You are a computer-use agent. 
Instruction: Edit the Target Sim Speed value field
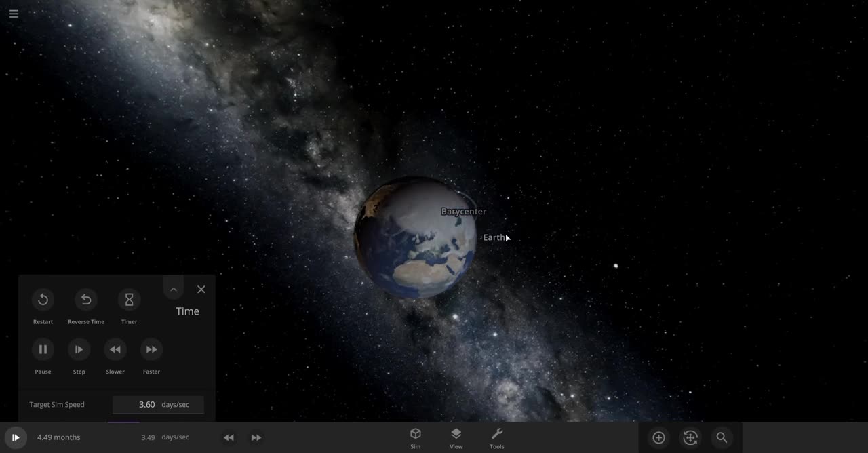tap(158, 405)
